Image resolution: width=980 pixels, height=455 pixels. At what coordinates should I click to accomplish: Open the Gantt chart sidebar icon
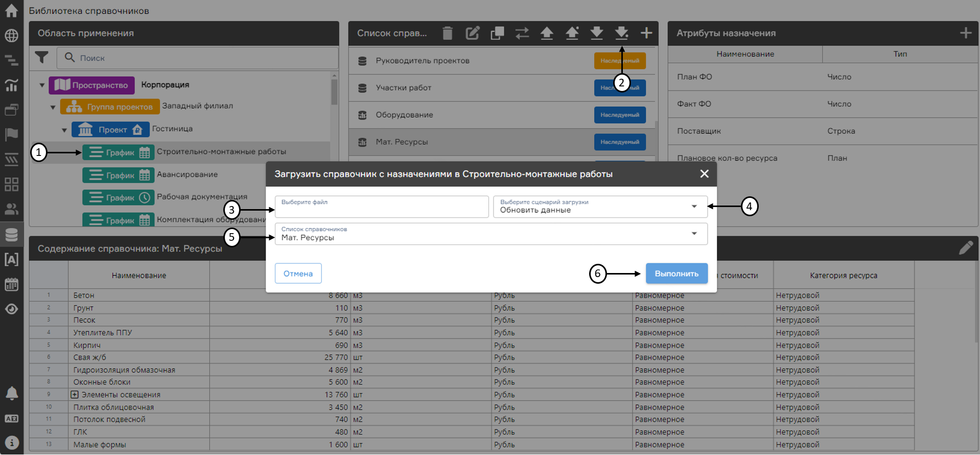(x=11, y=60)
